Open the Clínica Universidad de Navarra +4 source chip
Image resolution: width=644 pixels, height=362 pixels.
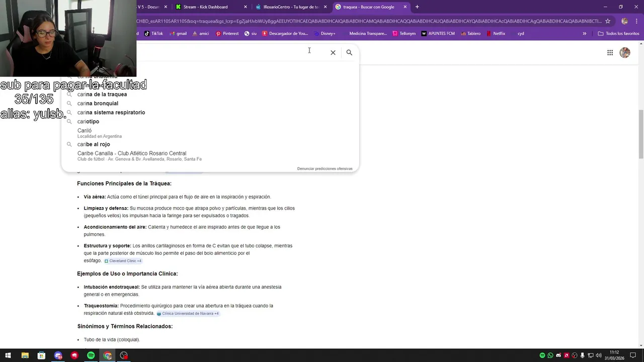click(188, 314)
